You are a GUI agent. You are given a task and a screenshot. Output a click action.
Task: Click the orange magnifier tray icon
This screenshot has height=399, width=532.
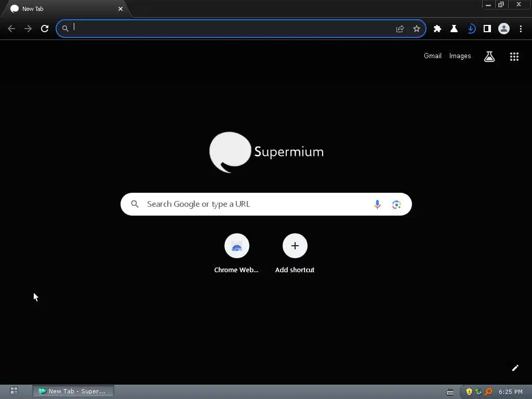(x=488, y=392)
